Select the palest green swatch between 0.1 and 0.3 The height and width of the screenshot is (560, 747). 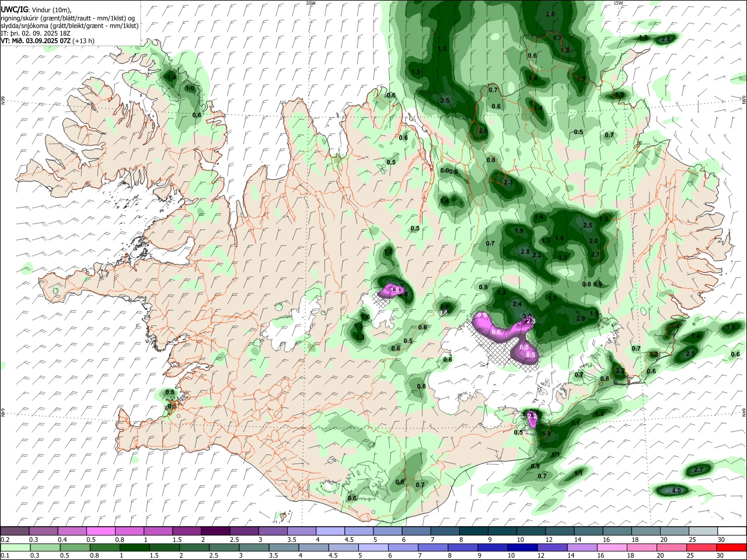tap(15, 547)
